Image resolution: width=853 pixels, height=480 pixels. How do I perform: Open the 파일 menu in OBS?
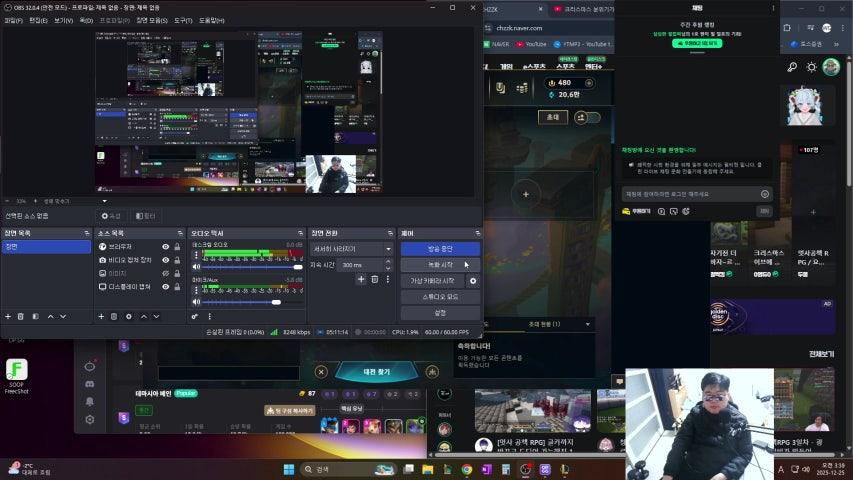(x=14, y=20)
